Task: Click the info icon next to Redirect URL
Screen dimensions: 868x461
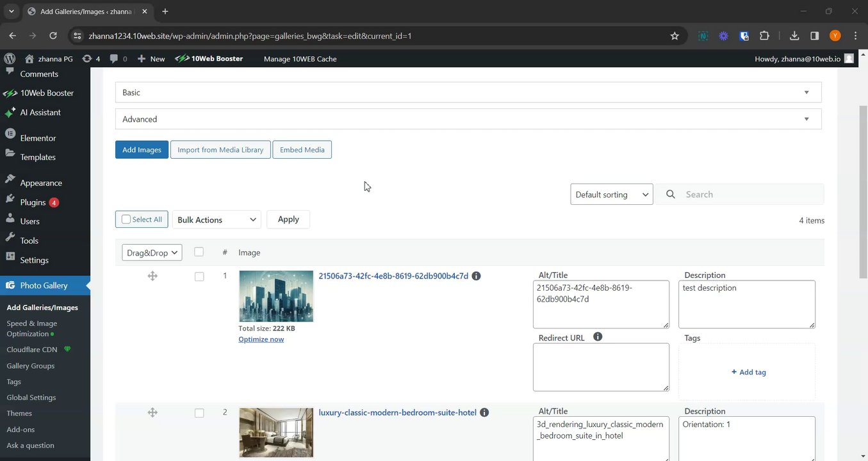Action: (598, 337)
